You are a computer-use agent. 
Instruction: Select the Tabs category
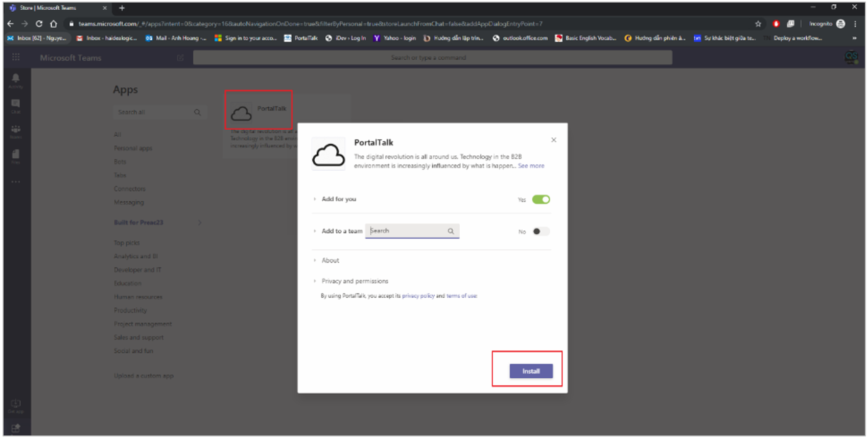pos(120,175)
